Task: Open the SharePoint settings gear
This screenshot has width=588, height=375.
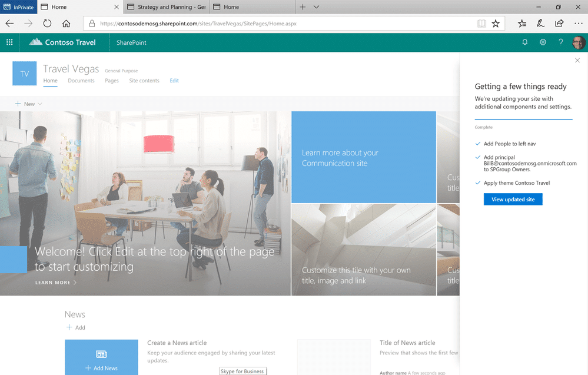Action: [x=542, y=42]
